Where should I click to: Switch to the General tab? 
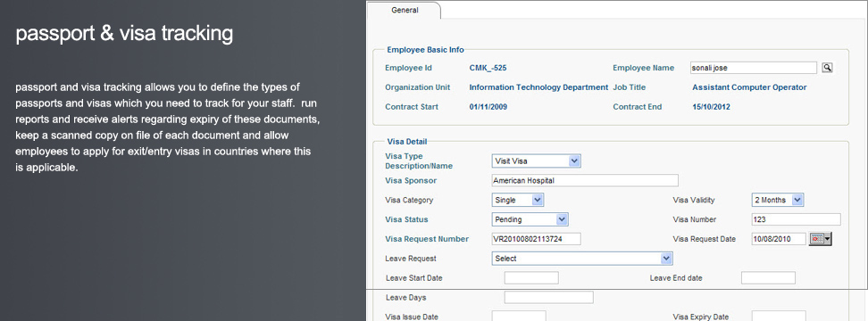[x=405, y=10]
